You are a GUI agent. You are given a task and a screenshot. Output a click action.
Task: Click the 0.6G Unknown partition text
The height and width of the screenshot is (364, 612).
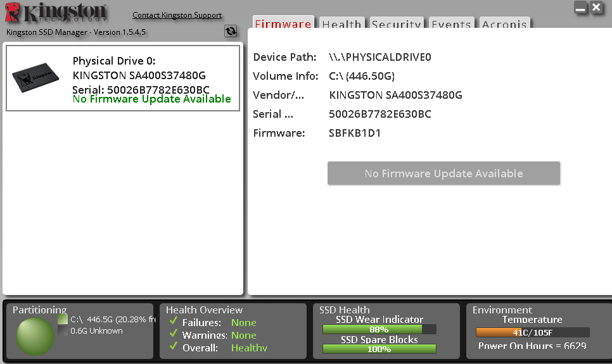[96, 331]
